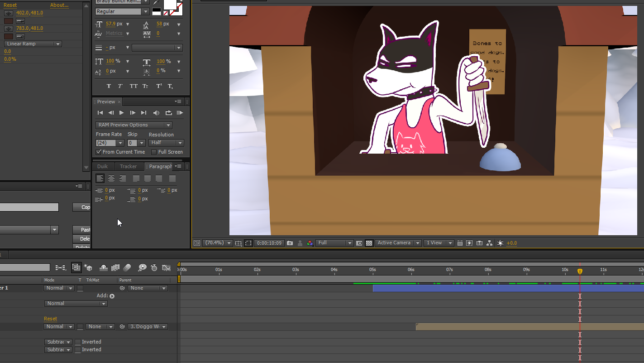Open the Active Camera view dropdown

coord(398,243)
